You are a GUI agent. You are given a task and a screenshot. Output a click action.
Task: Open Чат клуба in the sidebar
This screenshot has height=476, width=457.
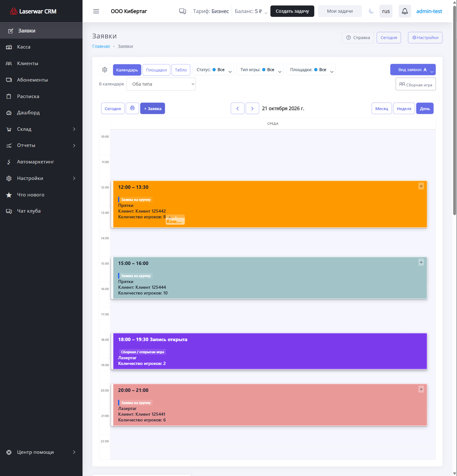tap(41, 211)
